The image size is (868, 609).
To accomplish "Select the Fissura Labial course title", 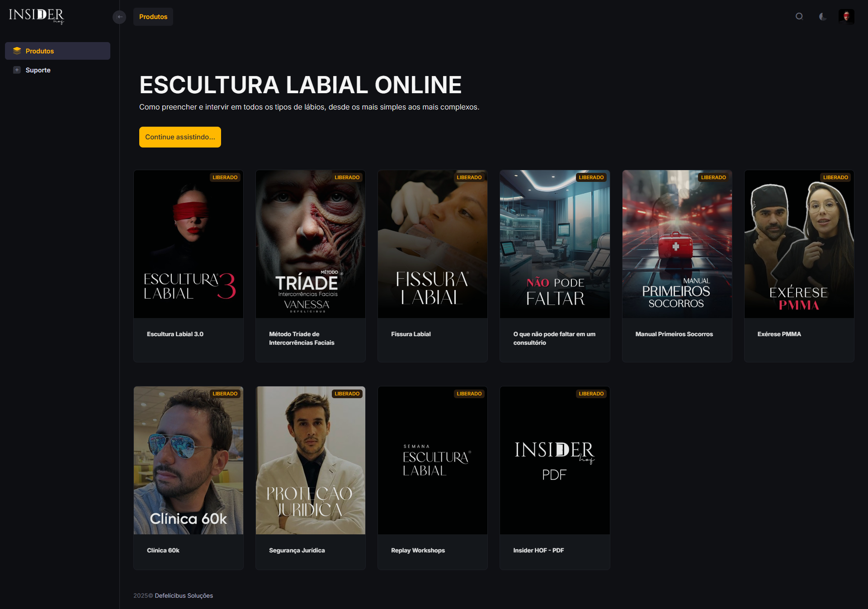I will coord(410,334).
